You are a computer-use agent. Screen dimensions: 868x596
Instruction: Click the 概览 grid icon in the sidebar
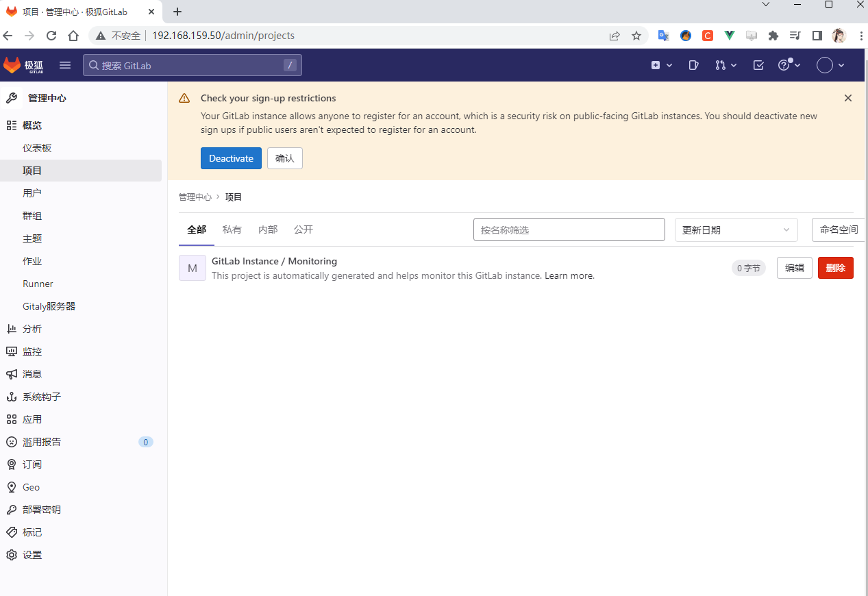pyautogui.click(x=12, y=125)
